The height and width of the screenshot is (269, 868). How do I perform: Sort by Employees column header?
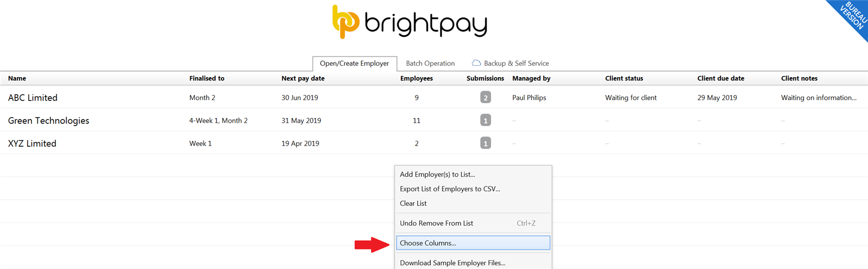pos(416,78)
